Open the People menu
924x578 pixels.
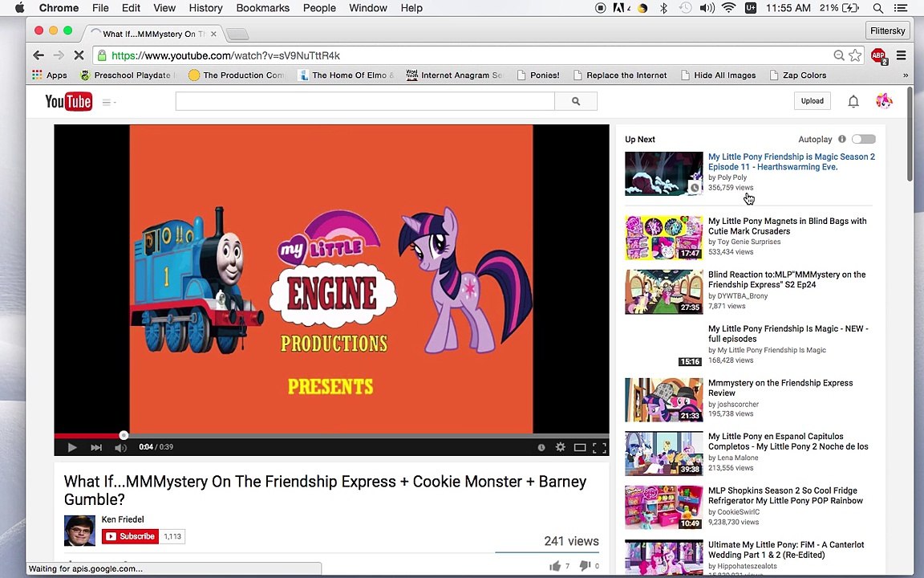[319, 8]
